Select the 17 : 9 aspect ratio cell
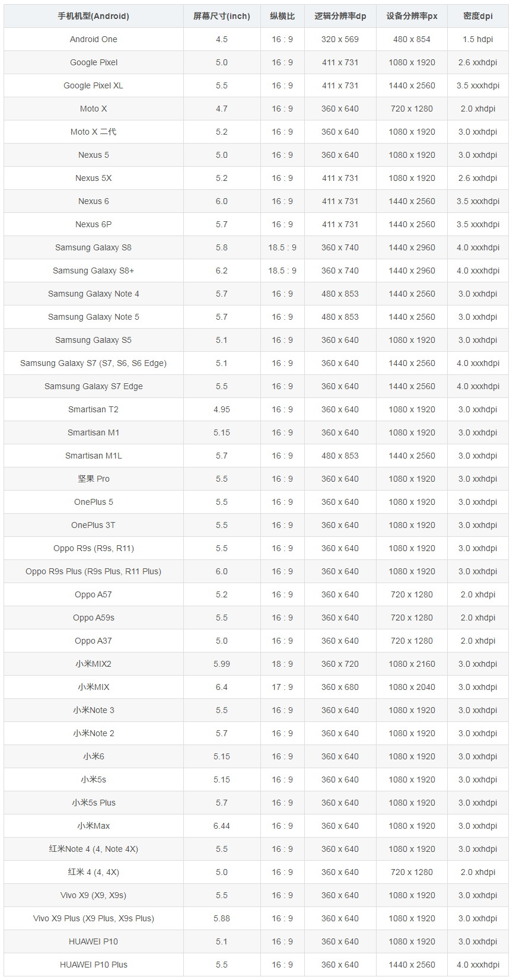The height and width of the screenshot is (980, 513). pyautogui.click(x=282, y=687)
